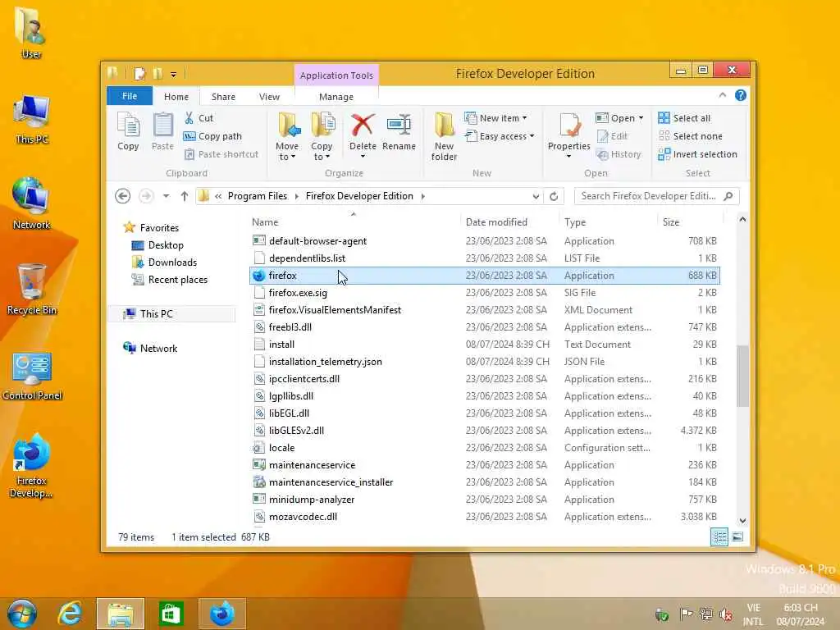Image resolution: width=840 pixels, height=630 pixels.
Task: Click Paste shortcut in ribbon
Action: coord(221,154)
